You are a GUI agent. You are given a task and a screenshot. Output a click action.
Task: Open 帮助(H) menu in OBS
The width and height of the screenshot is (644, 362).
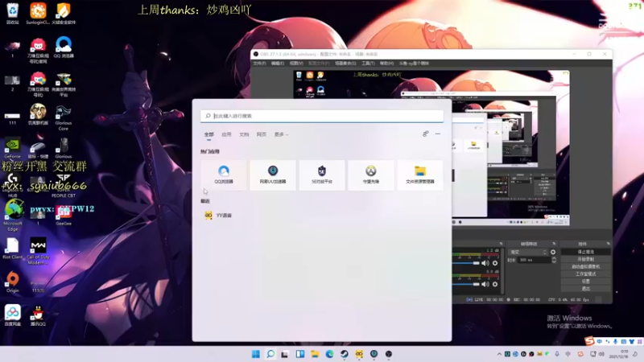[x=386, y=64]
